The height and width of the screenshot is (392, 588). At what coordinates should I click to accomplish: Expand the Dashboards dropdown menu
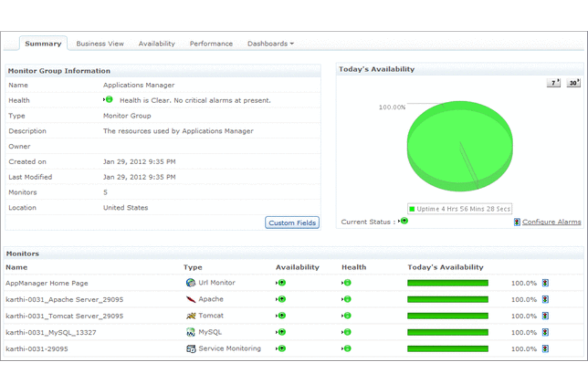click(x=271, y=44)
